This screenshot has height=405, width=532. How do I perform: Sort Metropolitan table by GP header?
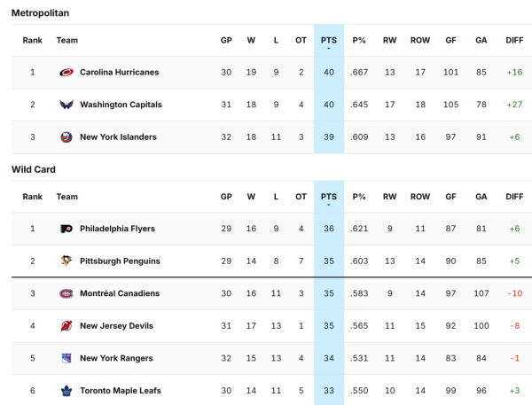click(x=226, y=40)
